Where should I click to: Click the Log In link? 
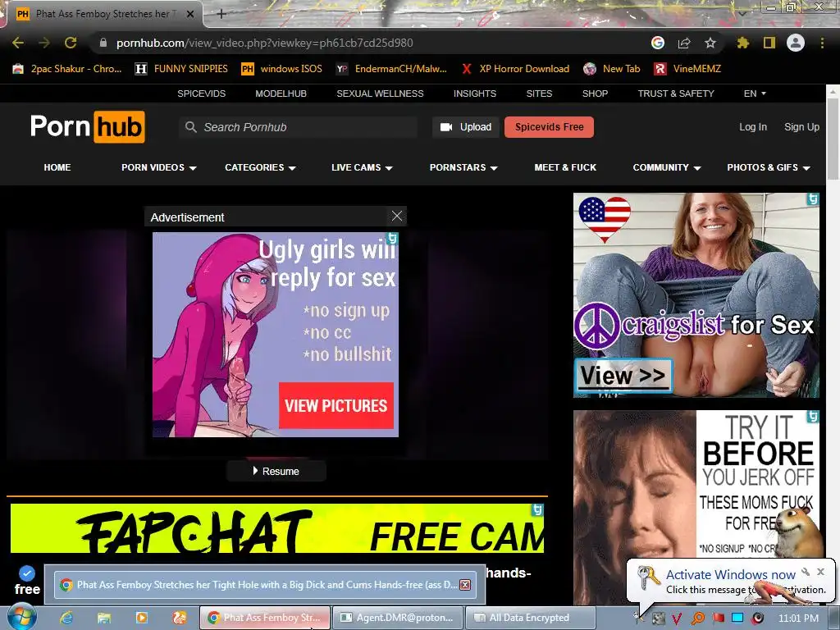(753, 127)
